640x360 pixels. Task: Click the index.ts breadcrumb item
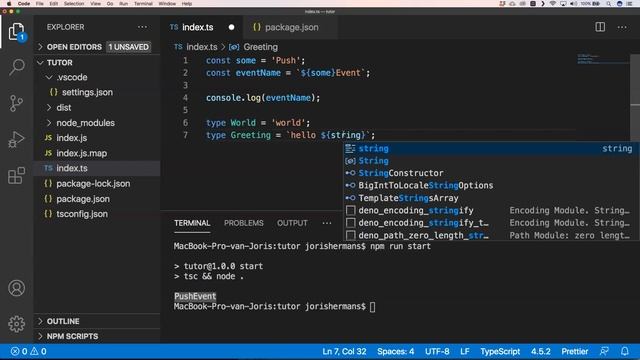click(x=202, y=47)
